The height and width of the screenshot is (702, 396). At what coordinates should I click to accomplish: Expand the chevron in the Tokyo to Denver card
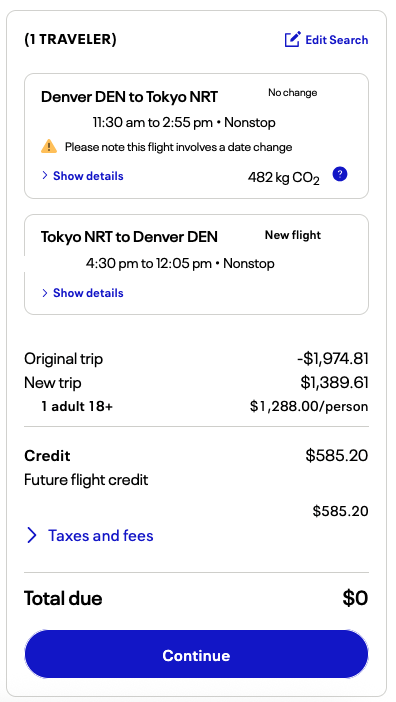[45, 293]
